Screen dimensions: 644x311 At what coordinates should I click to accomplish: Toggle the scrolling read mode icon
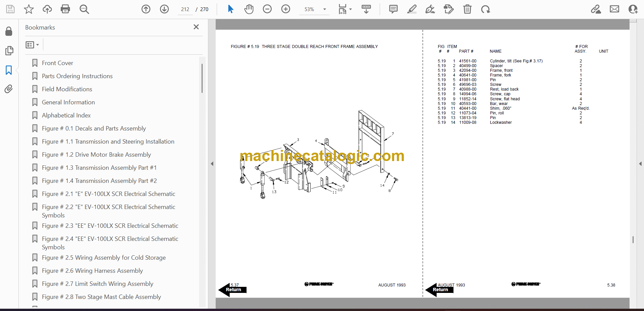pos(366,9)
